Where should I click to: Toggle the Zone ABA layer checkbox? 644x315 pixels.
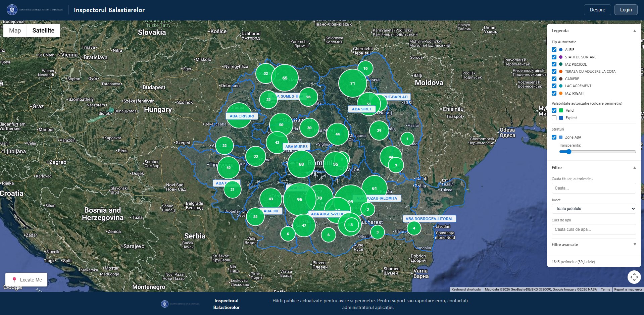554,137
